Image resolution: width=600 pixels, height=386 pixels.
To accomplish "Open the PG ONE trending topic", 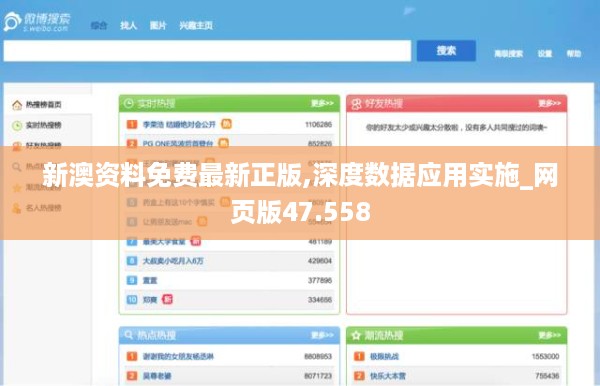I will [x=178, y=144].
